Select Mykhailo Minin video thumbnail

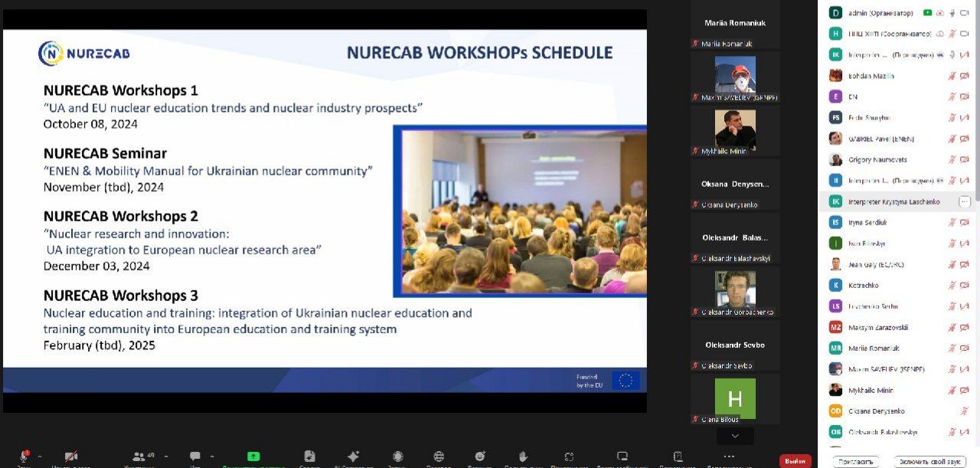pyautogui.click(x=735, y=130)
